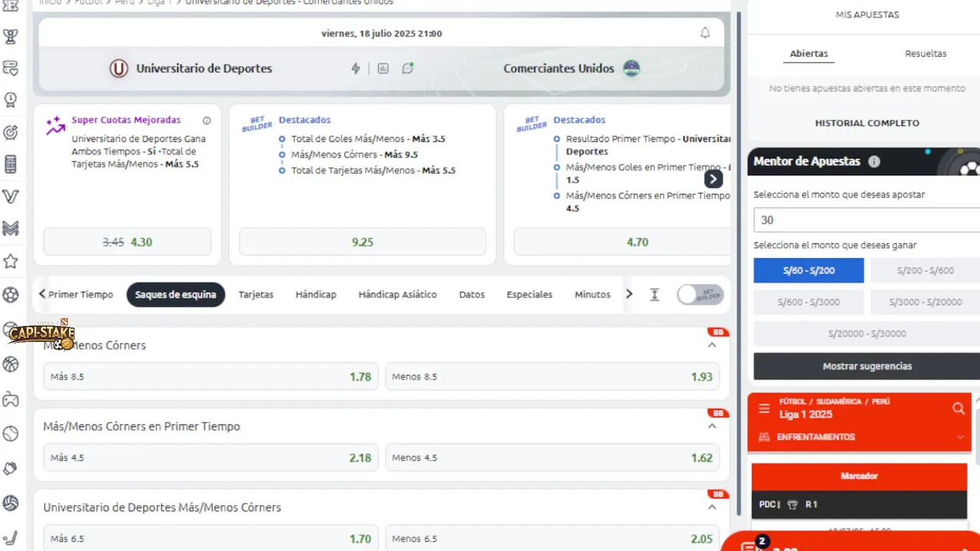Switch to Datos tab

(x=472, y=295)
